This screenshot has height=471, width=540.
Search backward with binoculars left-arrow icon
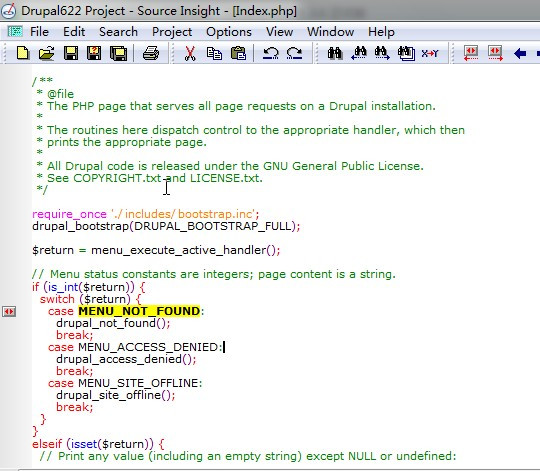[359, 53]
